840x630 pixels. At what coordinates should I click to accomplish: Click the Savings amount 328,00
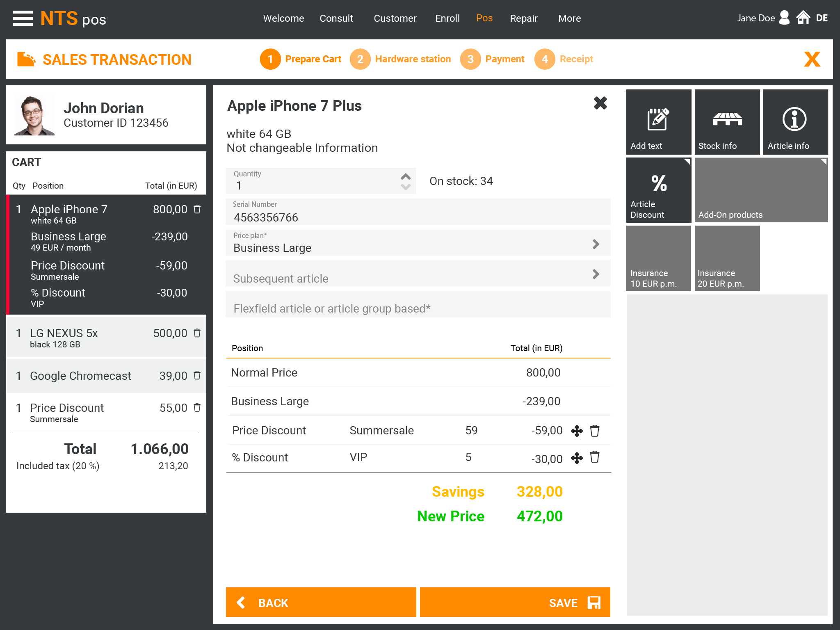point(539,491)
